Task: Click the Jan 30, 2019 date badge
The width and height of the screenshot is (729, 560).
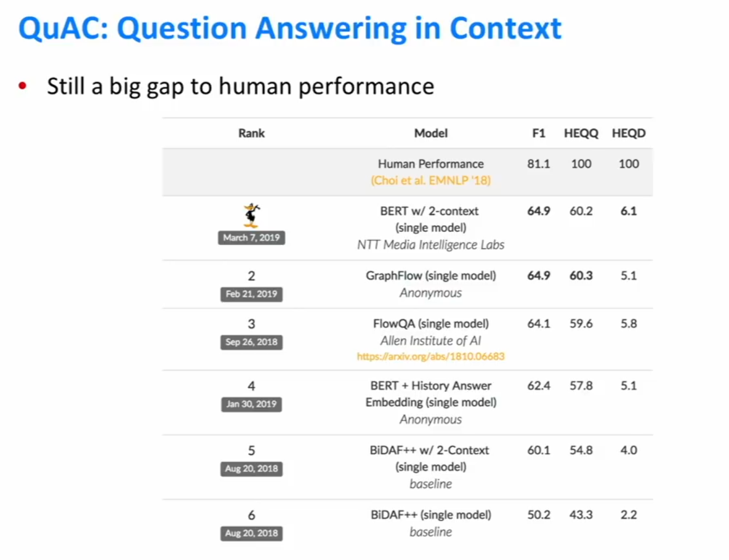Action: 252,404
